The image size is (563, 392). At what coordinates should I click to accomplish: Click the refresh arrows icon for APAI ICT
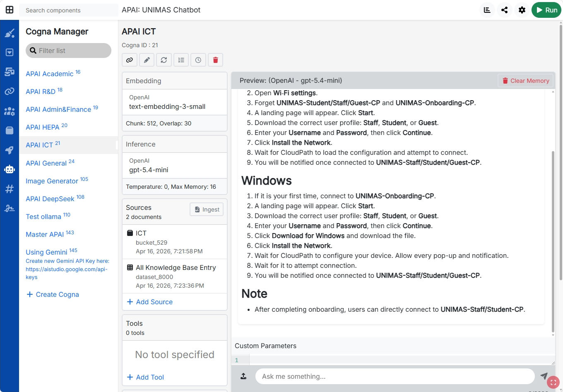[x=164, y=60]
